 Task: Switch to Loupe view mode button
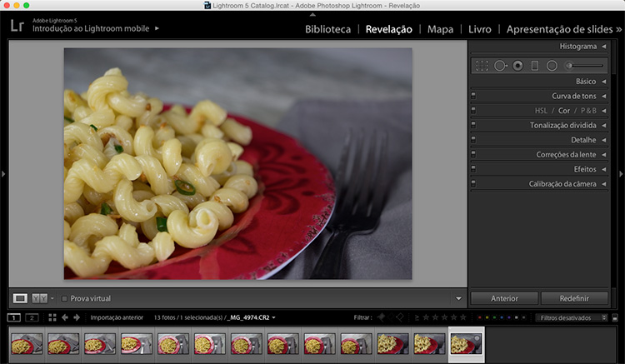[x=21, y=298]
